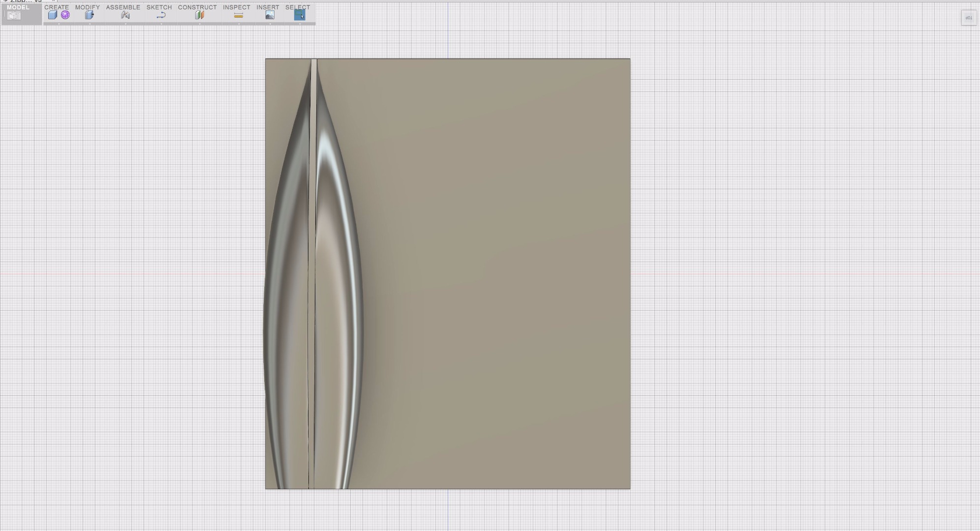Open the INSERT menu label
980x531 pixels.
[x=268, y=7]
